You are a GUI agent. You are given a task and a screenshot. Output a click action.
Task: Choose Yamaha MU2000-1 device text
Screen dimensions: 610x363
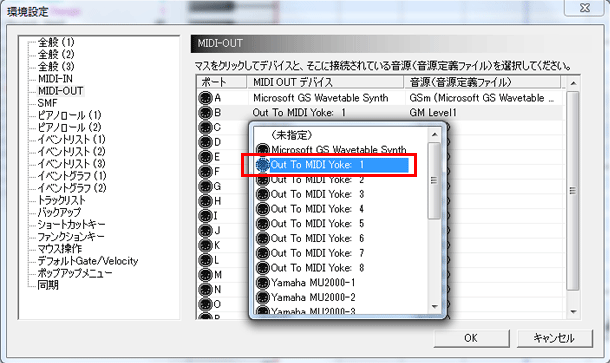pos(313,282)
